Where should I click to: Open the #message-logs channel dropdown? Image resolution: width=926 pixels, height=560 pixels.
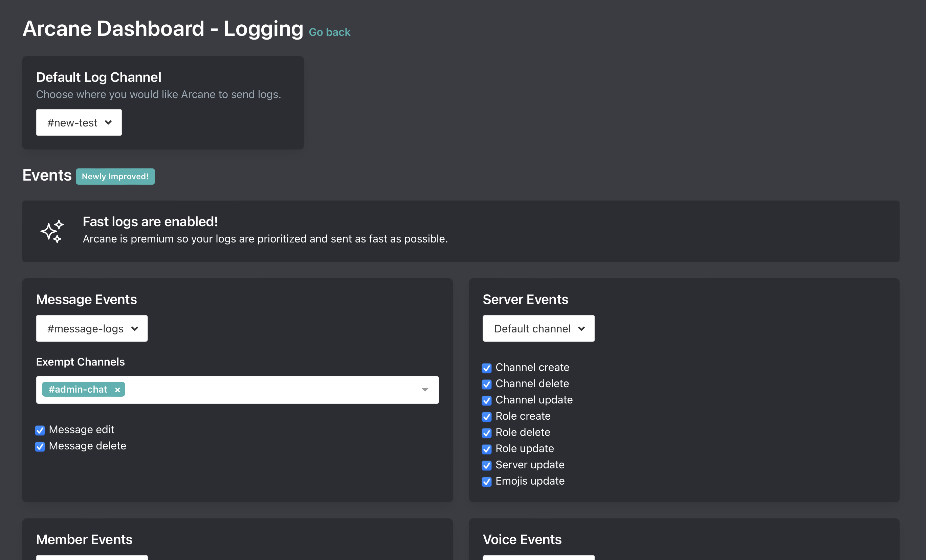[92, 329]
